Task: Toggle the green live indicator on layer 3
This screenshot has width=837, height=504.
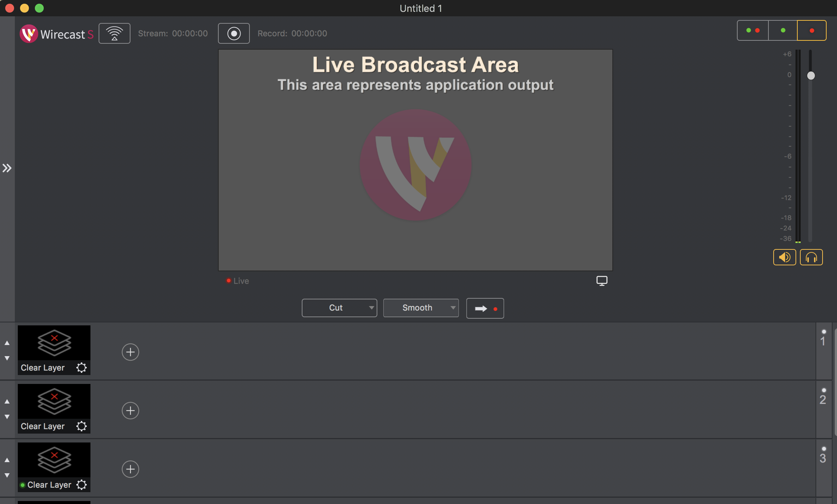Action: pyautogui.click(x=22, y=485)
